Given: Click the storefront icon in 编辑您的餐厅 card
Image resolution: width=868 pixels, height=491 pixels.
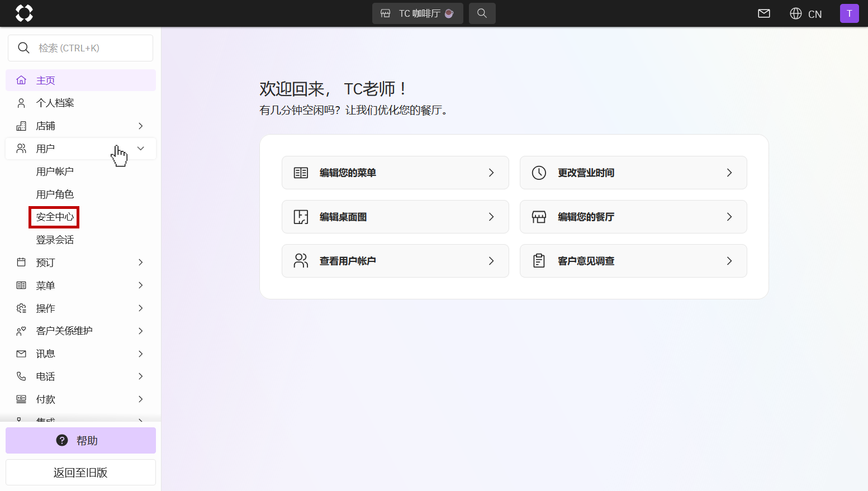Looking at the screenshot, I should [x=539, y=217].
